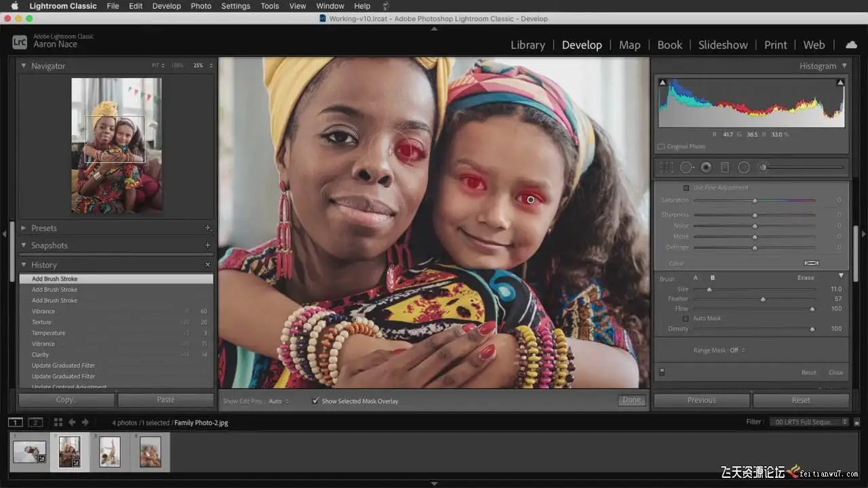Click the Feather slider handle
868x488 pixels.
[x=763, y=299]
